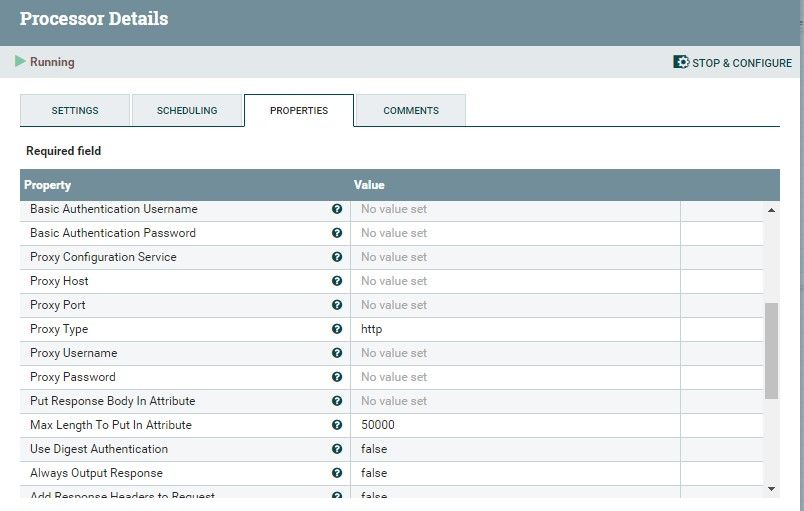The image size is (804, 511).
Task: Click help icon for Use Digest Authentication
Action: click(337, 449)
